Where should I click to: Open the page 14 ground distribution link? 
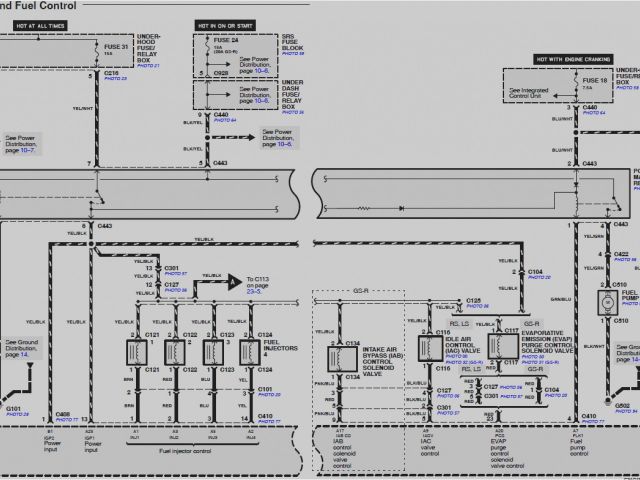point(23,355)
